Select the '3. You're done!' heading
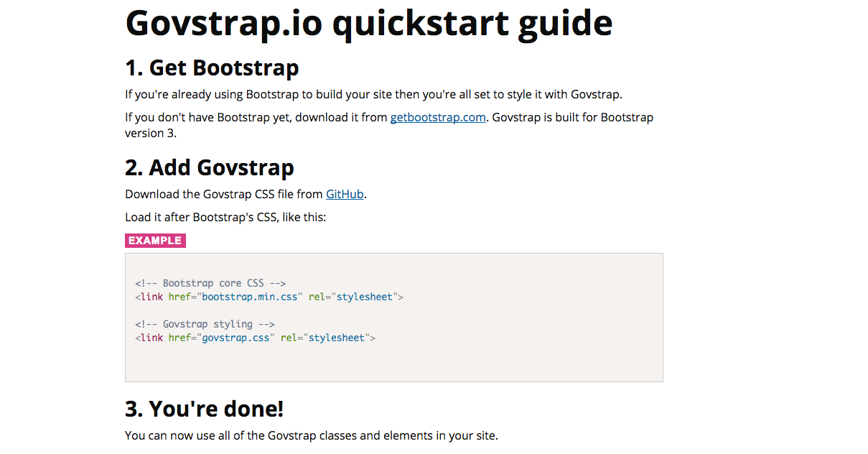Viewport: 868px width, 454px height. (x=205, y=409)
